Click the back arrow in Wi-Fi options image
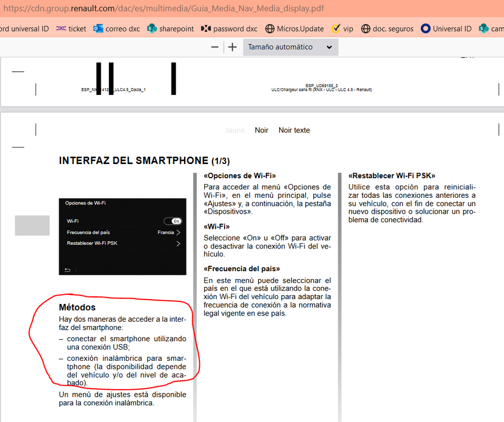Viewport: 504px width, 422px height. [67, 270]
